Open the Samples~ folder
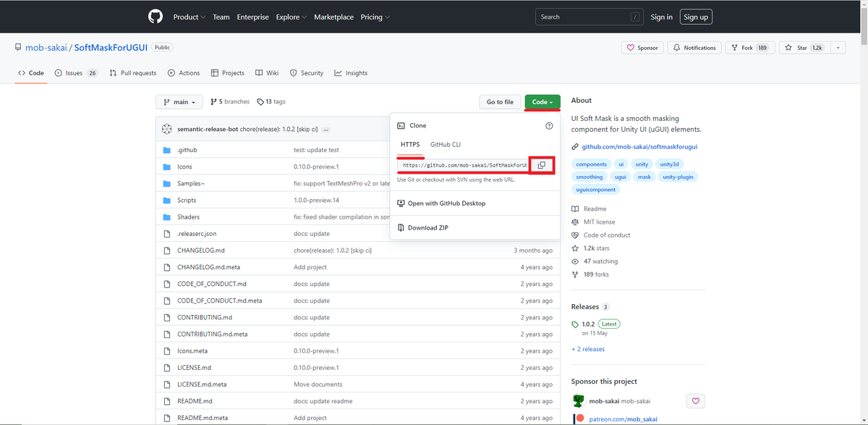The width and height of the screenshot is (868, 425). (191, 183)
